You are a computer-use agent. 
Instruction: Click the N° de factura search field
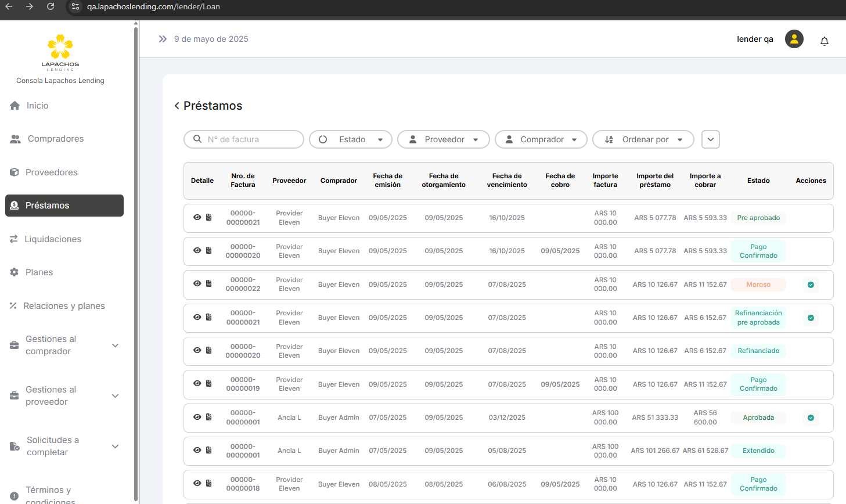click(250, 139)
